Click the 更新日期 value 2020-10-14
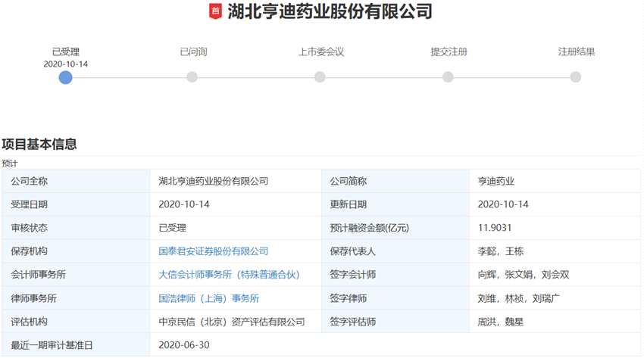 click(503, 204)
